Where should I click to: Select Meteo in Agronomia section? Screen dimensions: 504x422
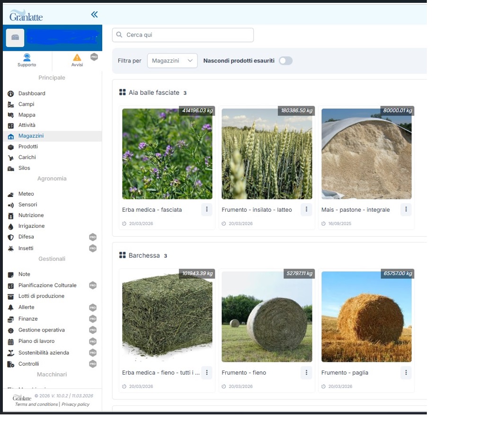pos(26,194)
